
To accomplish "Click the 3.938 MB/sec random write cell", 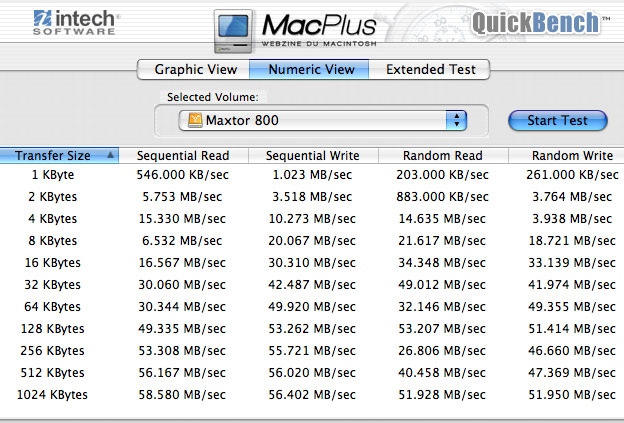I will tap(572, 218).
